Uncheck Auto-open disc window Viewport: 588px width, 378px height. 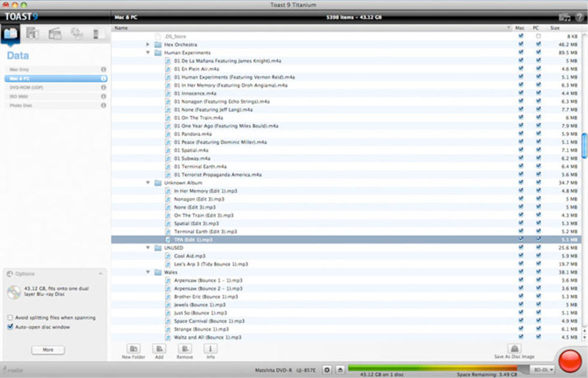[x=10, y=327]
